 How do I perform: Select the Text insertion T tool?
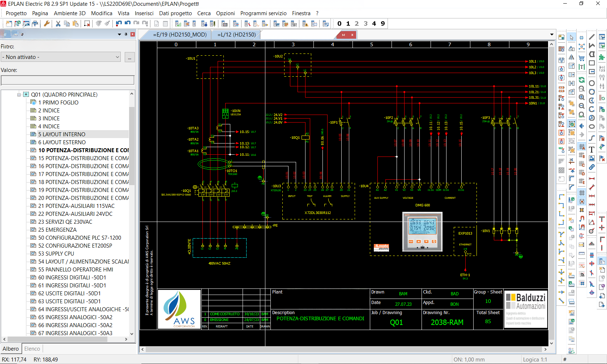point(591,150)
